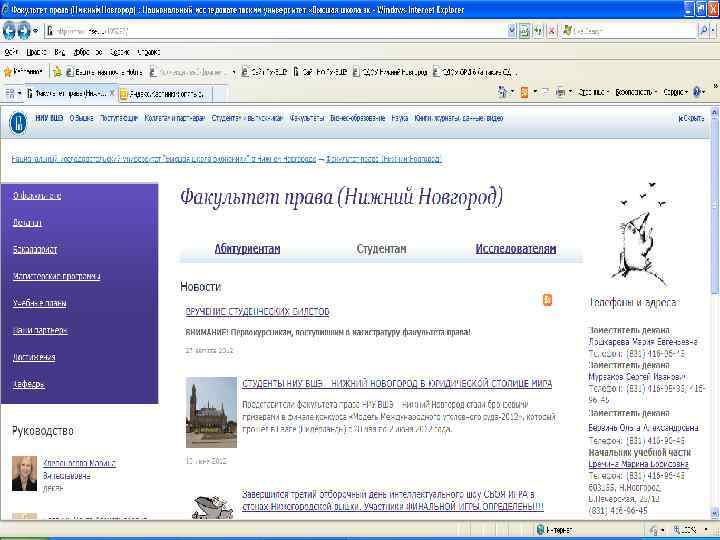Open the Вид menu
The height and width of the screenshot is (540, 720).
click(60, 52)
